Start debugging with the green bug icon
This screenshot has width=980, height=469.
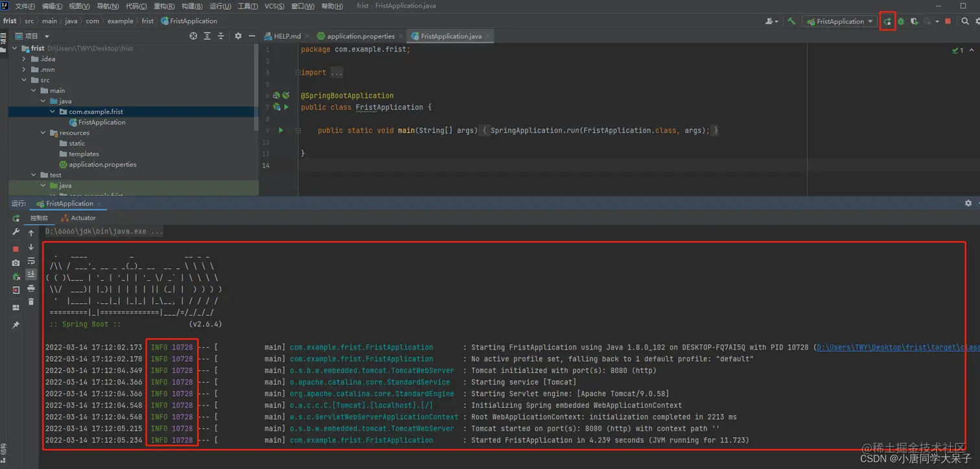tap(901, 21)
